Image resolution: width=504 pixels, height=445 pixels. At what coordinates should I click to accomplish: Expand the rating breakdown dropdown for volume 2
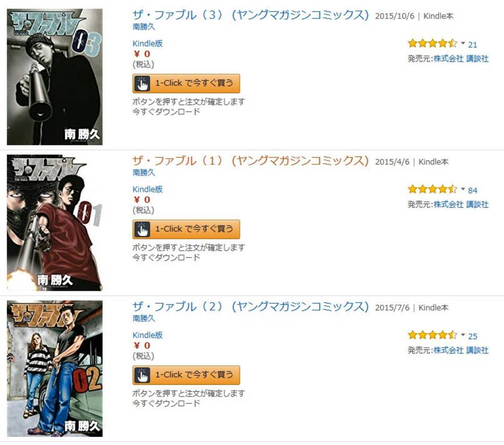(464, 336)
